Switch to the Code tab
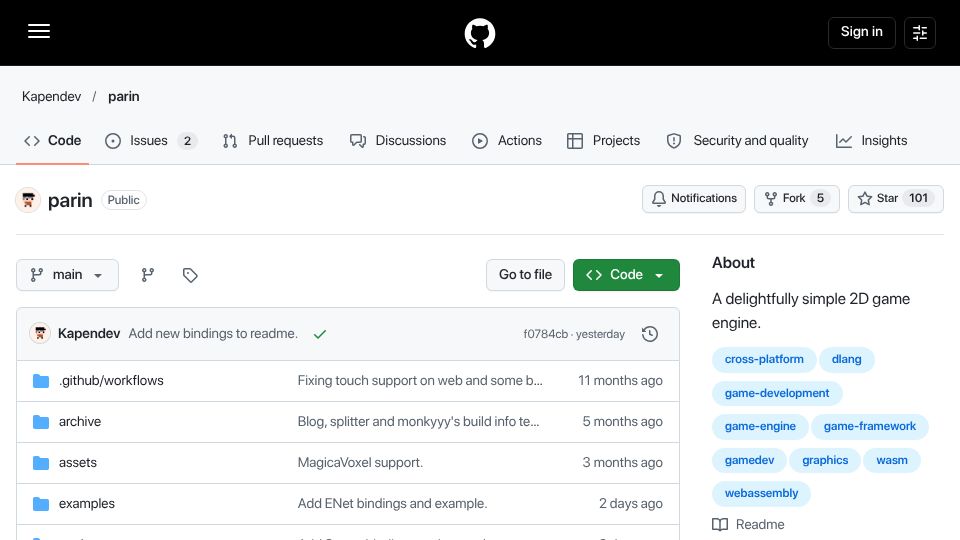 point(53,141)
